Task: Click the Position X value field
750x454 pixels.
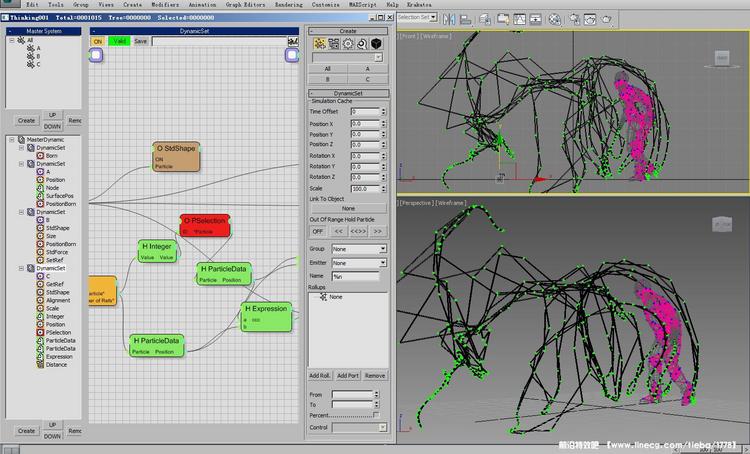Action: pos(365,124)
